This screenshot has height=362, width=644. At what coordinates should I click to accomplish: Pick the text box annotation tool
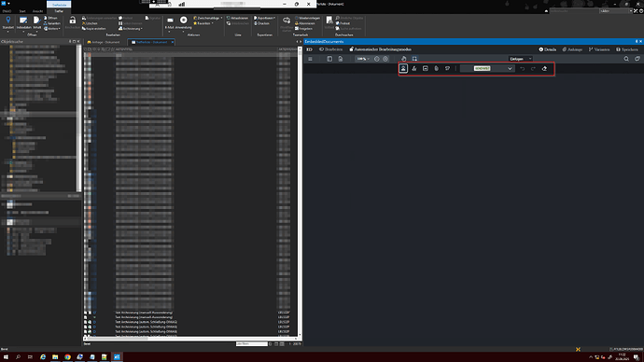click(x=426, y=68)
